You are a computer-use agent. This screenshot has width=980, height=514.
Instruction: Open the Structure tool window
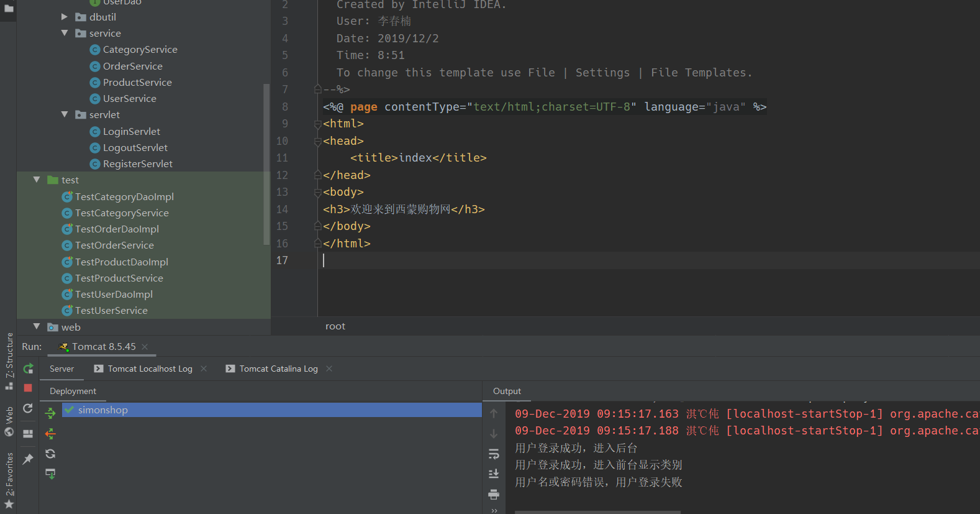click(x=9, y=360)
